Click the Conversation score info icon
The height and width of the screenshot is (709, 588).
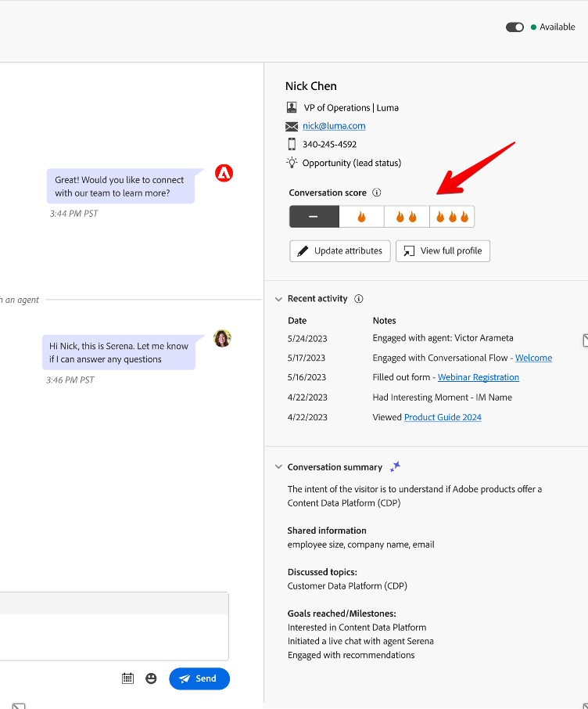[377, 193]
